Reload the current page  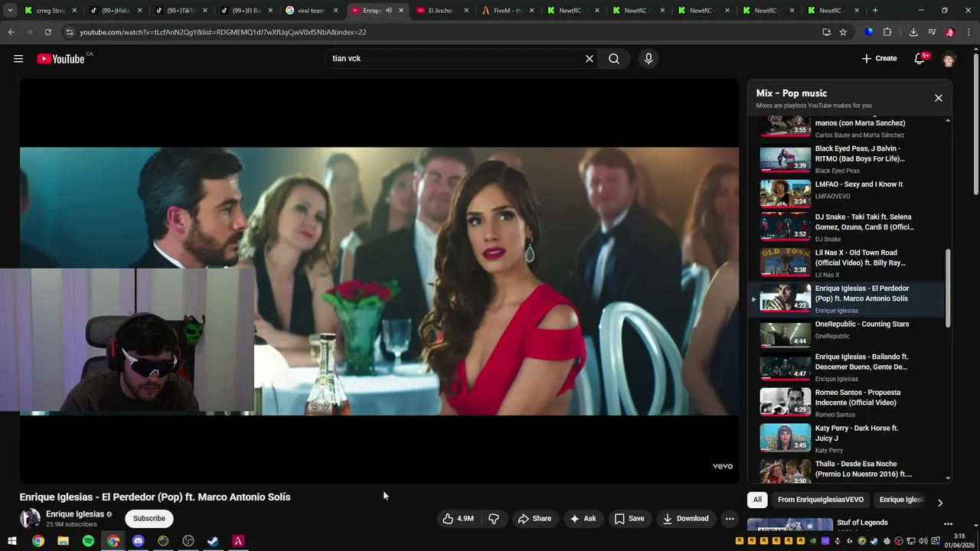coord(47,32)
